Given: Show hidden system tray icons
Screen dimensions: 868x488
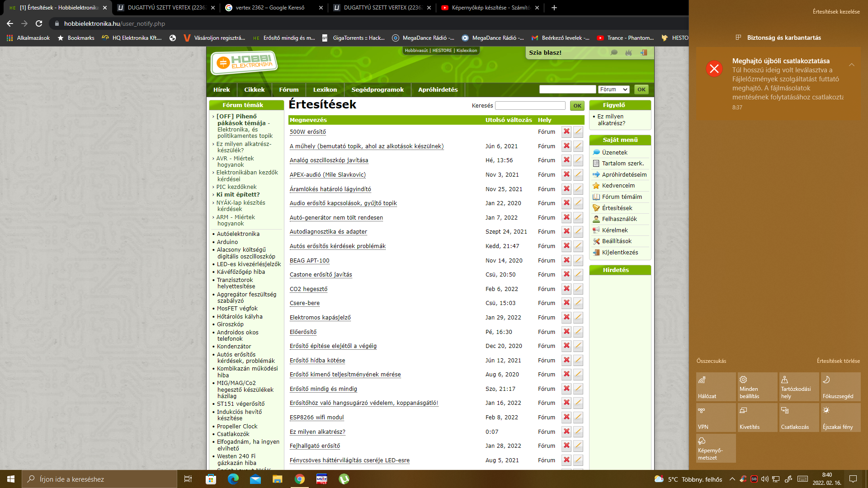Looking at the screenshot, I should point(732,479).
